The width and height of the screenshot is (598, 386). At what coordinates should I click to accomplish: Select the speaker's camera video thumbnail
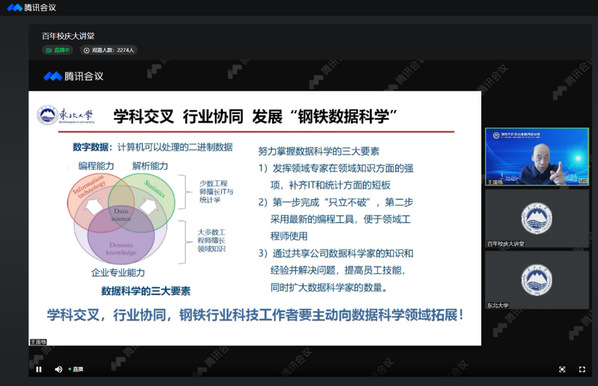[537, 157]
